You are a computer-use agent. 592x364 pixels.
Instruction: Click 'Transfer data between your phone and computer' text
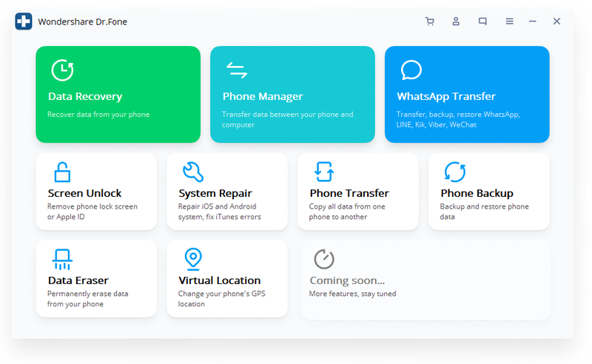tap(288, 119)
